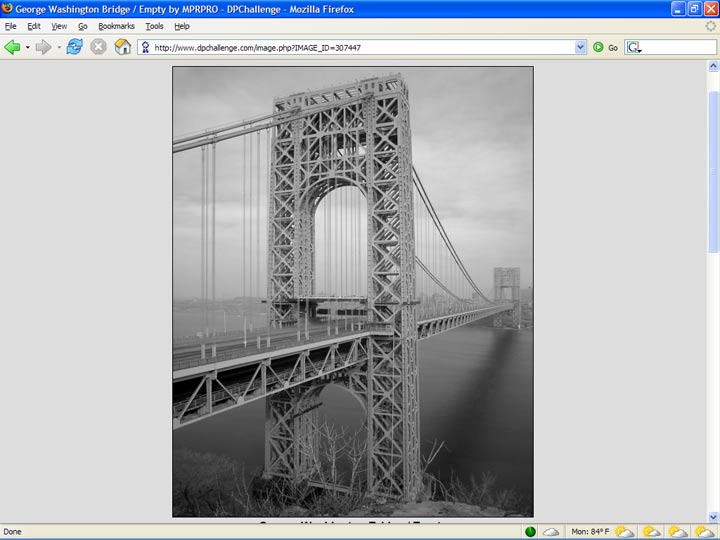720x540 pixels.
Task: Open the Help menu
Action: [182, 26]
